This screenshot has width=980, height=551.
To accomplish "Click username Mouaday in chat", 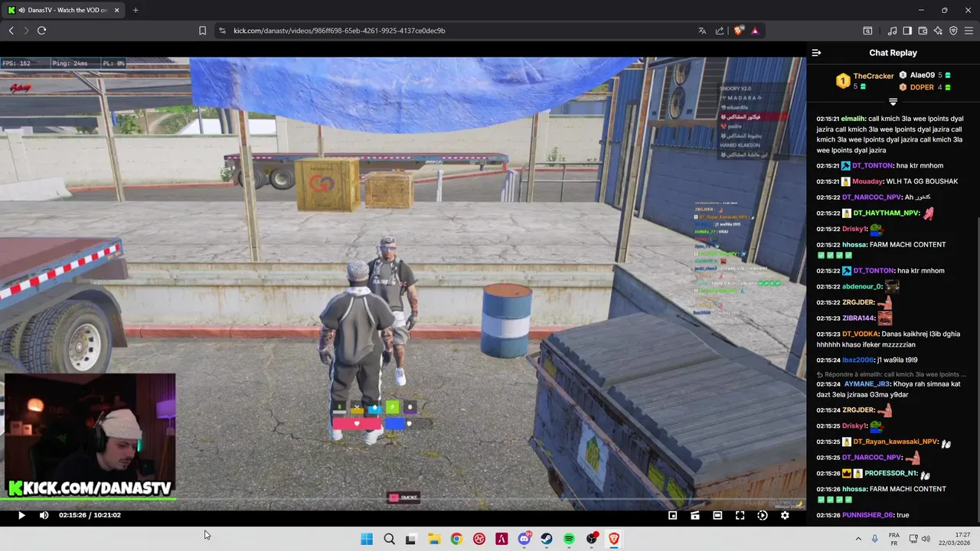I will [867, 181].
